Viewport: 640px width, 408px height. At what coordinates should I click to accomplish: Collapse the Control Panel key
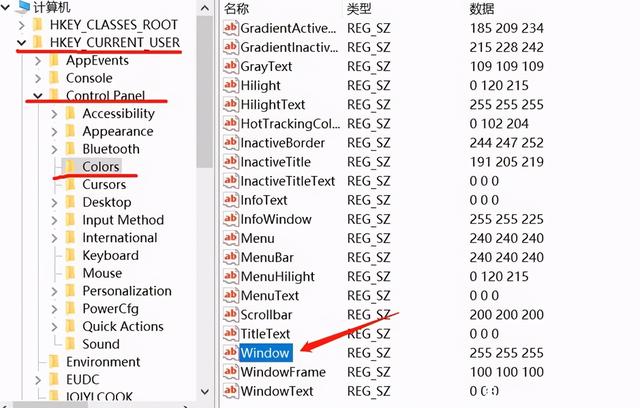tap(38, 96)
